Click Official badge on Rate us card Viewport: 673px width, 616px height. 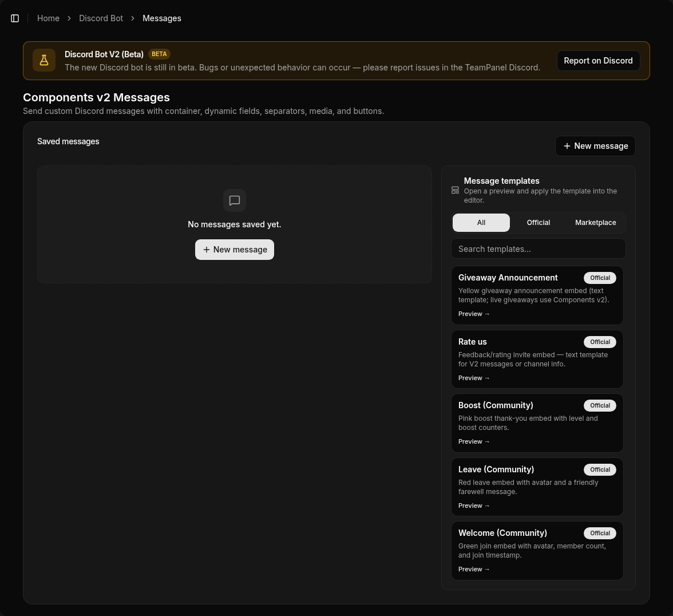[600, 342]
